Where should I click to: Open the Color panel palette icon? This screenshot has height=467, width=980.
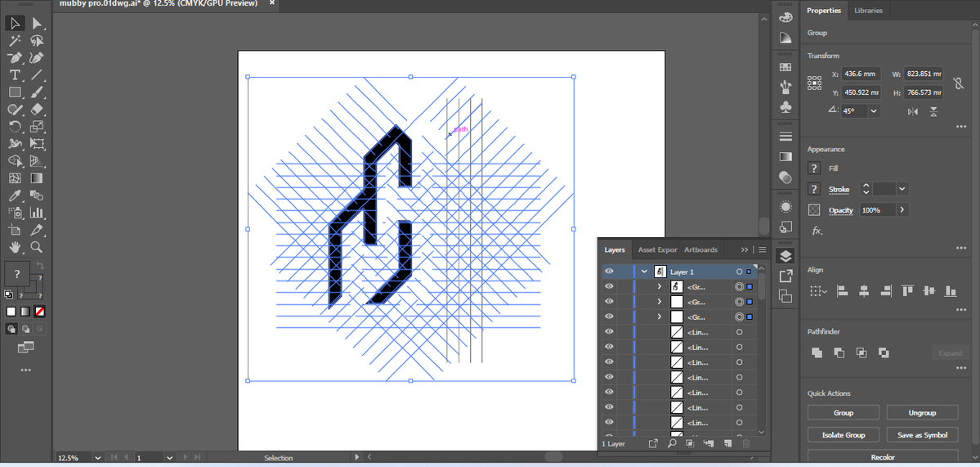pos(785,17)
